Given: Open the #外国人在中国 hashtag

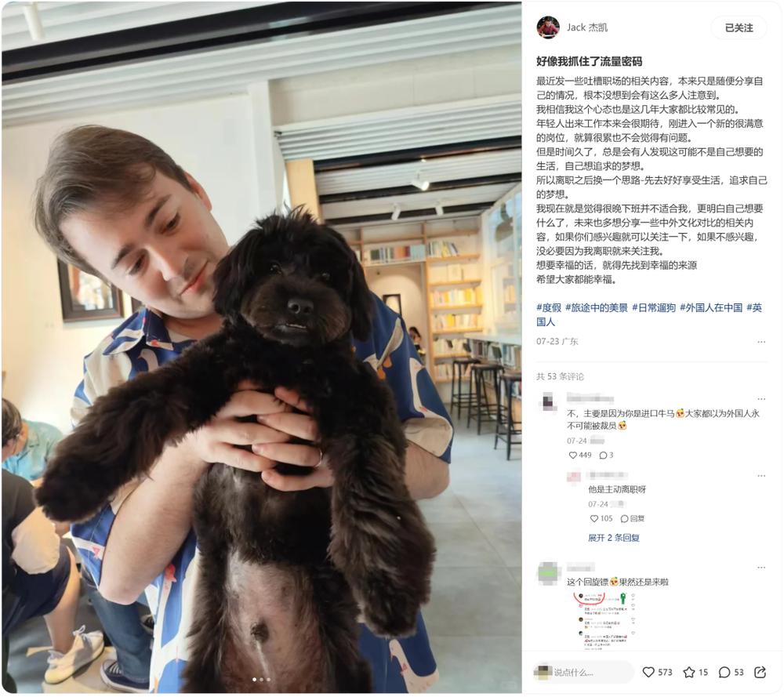Looking at the screenshot, I should point(710,308).
